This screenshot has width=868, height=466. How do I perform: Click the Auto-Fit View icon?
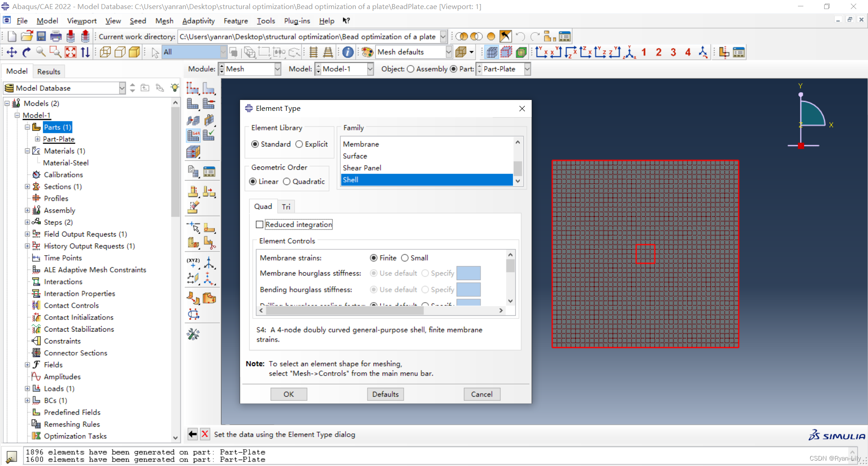[x=71, y=52]
